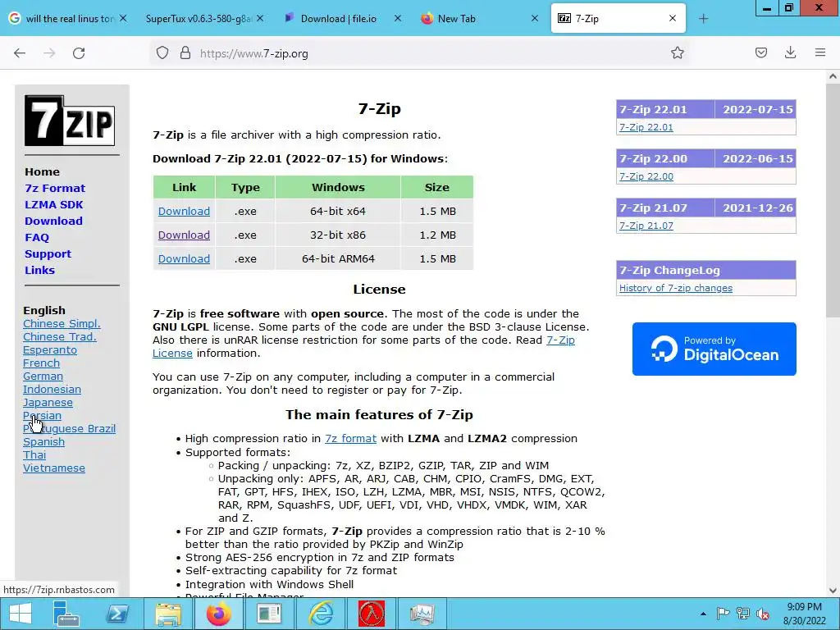Viewport: 840px width, 630px height.
Task: Switch site language to French
Action: tap(41, 363)
